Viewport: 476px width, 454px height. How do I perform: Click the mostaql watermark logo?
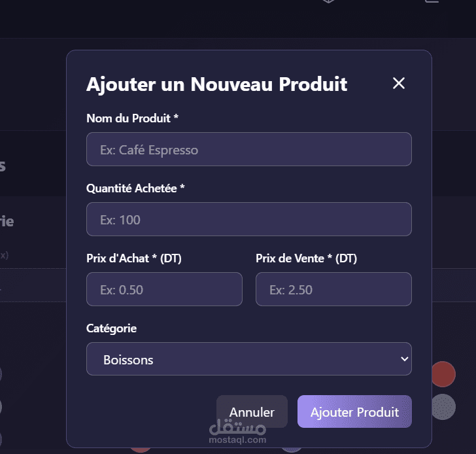tap(238, 432)
